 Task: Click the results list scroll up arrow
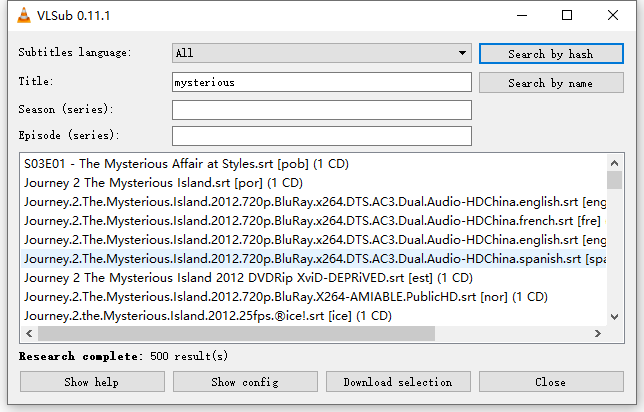[614, 163]
